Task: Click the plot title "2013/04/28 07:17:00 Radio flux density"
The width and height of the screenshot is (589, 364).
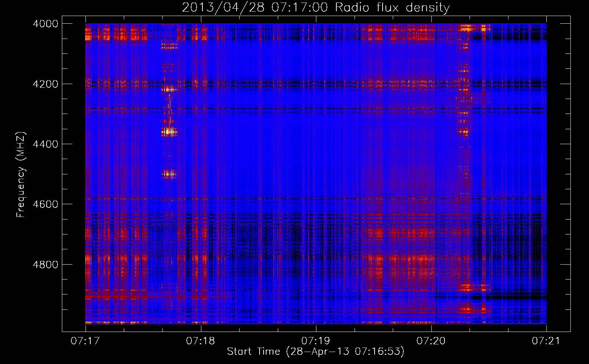Action: (316, 7)
